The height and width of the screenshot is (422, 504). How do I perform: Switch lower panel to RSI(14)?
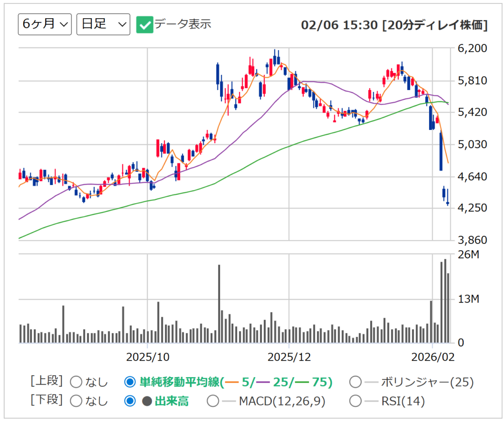click(x=355, y=401)
